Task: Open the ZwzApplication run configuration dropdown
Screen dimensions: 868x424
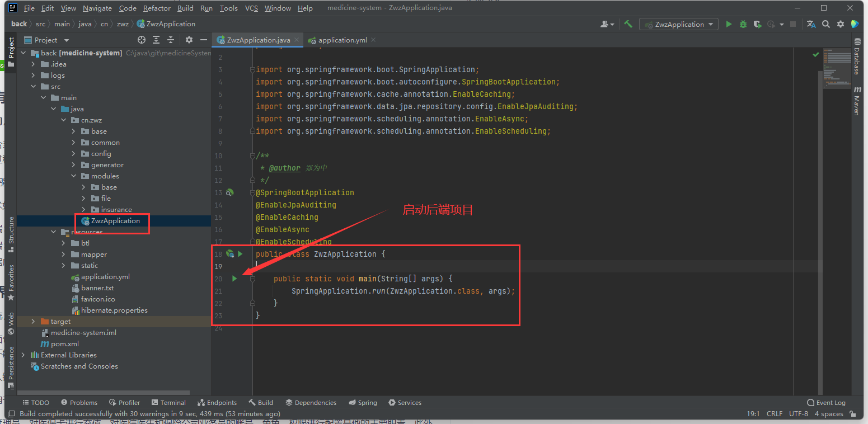Action: tap(679, 24)
